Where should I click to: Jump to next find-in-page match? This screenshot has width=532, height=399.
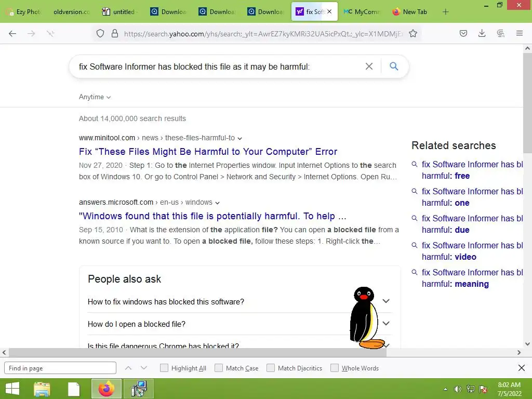click(x=144, y=368)
